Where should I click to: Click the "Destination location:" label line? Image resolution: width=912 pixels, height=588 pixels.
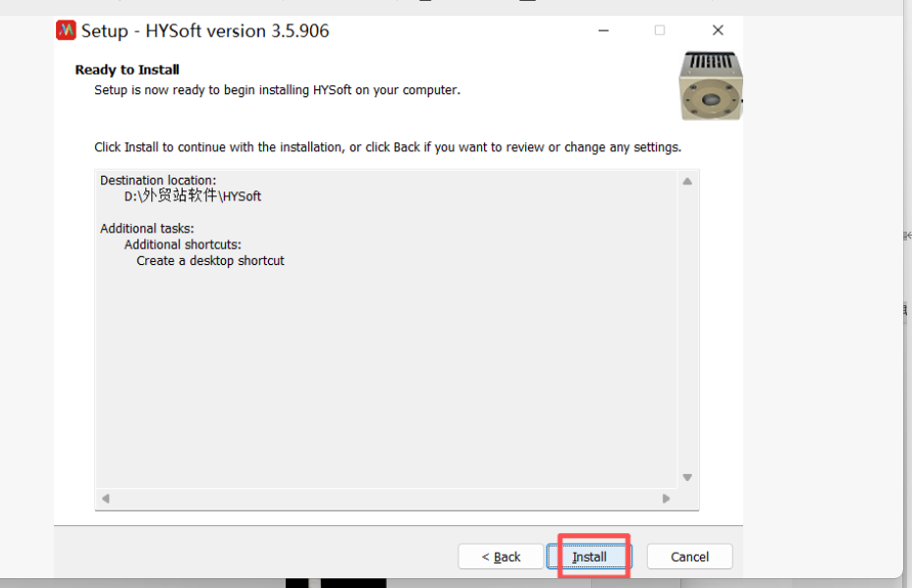[158, 181]
